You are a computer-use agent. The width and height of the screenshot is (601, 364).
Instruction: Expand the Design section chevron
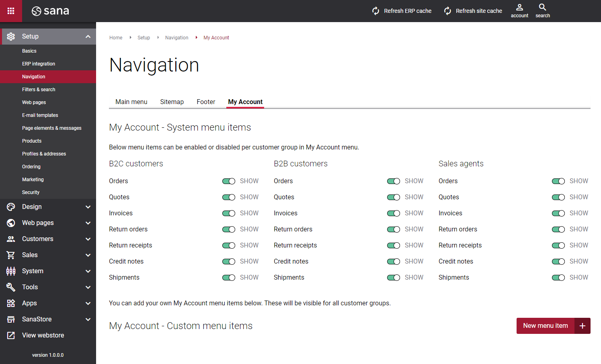click(88, 207)
